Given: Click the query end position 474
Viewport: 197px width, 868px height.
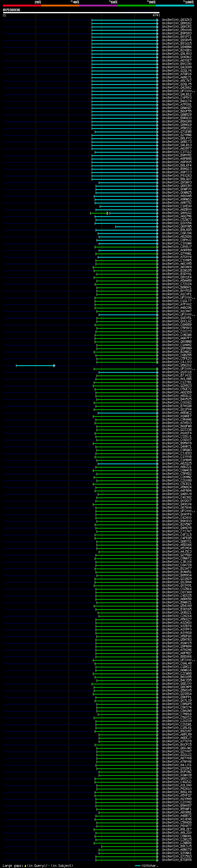Looking at the screenshot, I should [155, 15].
